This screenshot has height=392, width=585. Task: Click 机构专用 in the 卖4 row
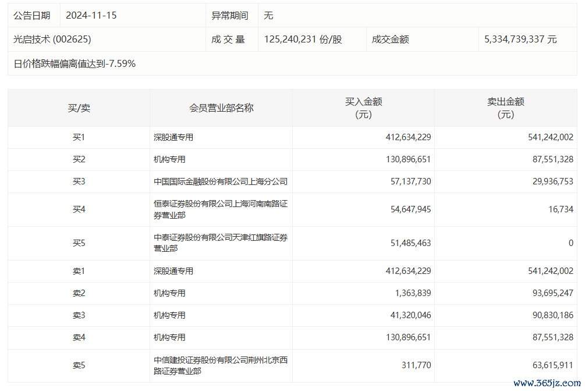(x=169, y=337)
